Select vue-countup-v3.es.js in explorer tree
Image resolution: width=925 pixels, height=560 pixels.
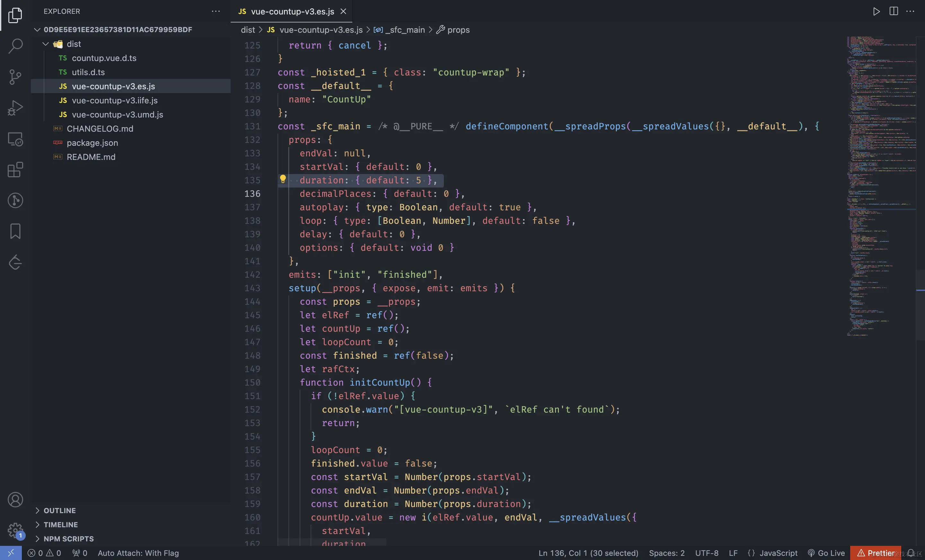(x=113, y=86)
